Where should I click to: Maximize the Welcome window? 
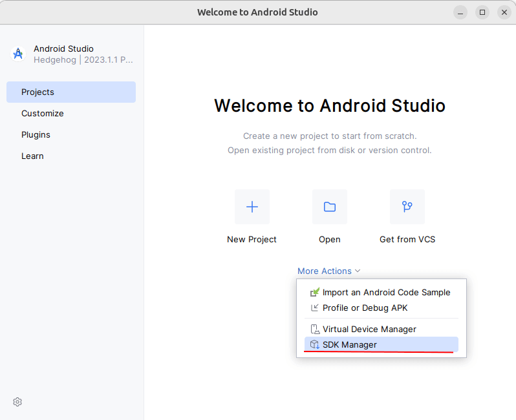pos(482,12)
